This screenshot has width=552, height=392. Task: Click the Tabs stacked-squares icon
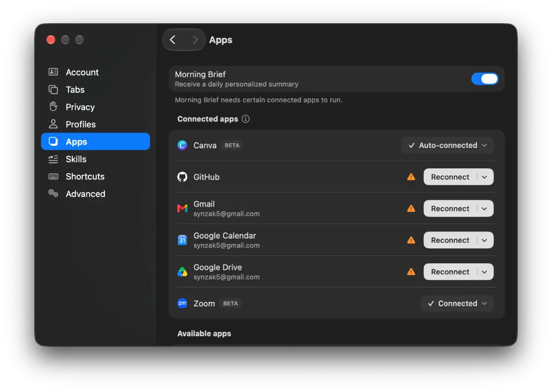53,89
